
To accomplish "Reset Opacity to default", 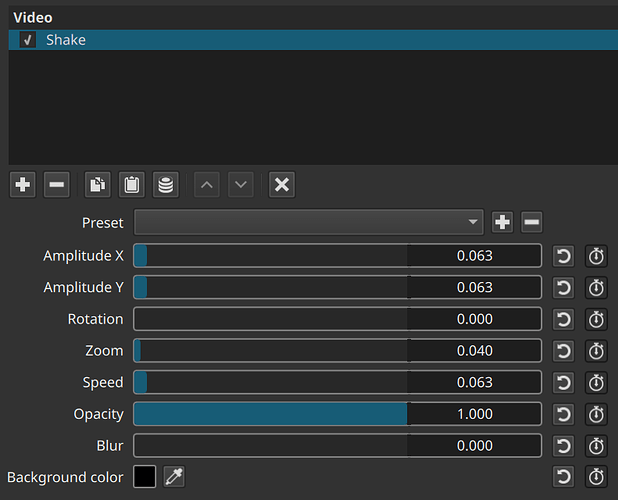I will pos(564,414).
